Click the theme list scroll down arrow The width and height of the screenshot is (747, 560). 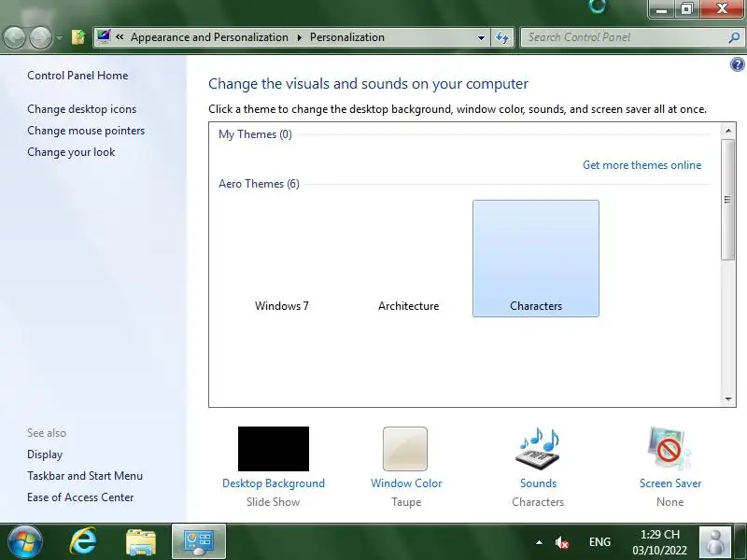pyautogui.click(x=728, y=399)
